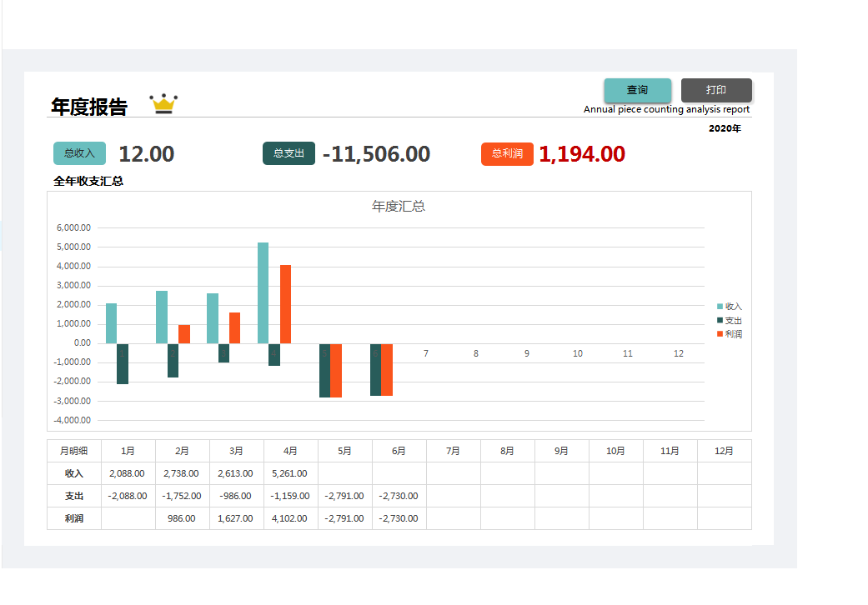Click the gold crown icon
The width and height of the screenshot is (868, 605).
(164, 103)
